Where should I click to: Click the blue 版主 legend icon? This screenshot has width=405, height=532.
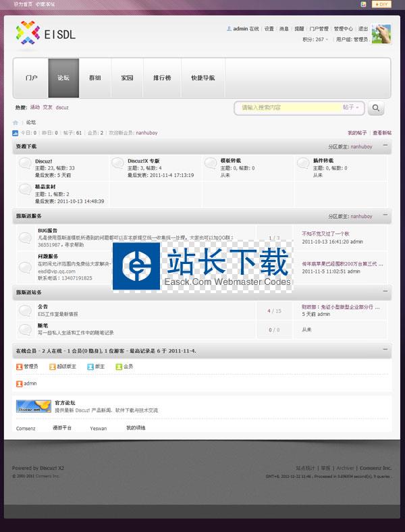[x=90, y=367]
